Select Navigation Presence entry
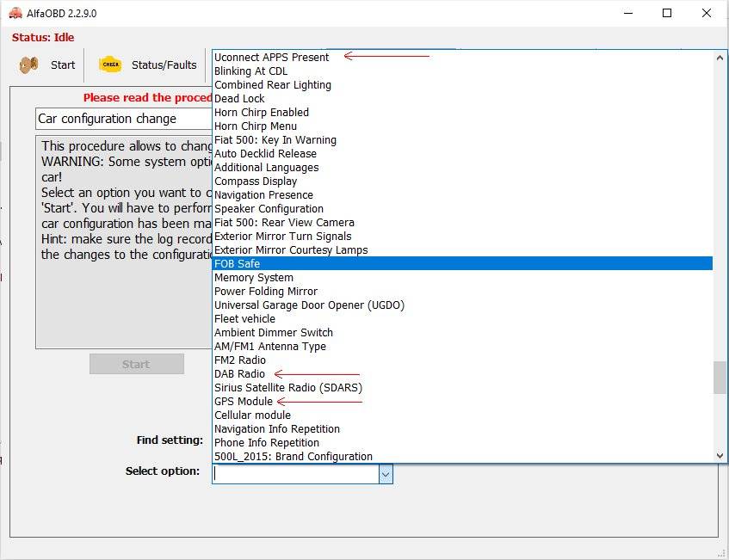Image resolution: width=729 pixels, height=560 pixels. coord(462,195)
